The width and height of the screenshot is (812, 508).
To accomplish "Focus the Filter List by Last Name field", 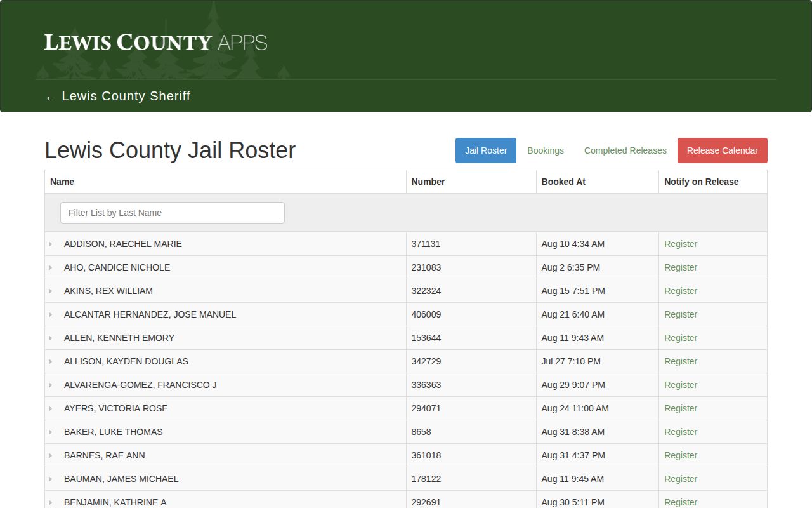I will coord(173,213).
